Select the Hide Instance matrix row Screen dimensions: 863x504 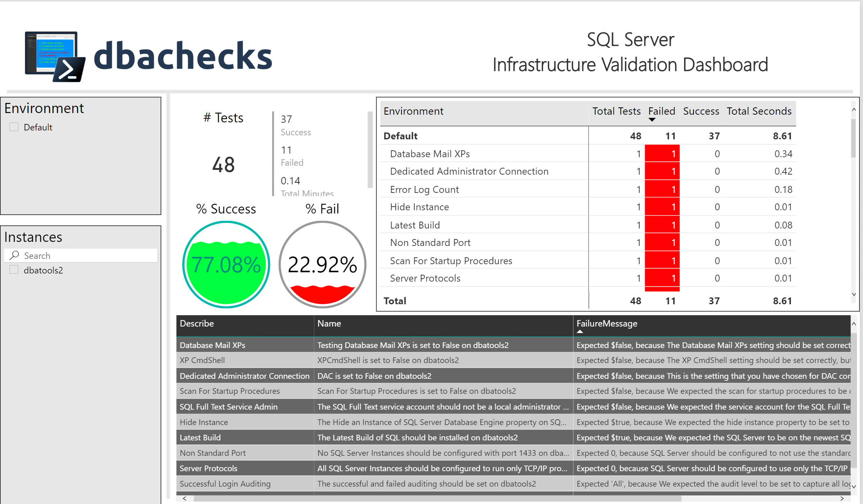tap(588, 207)
